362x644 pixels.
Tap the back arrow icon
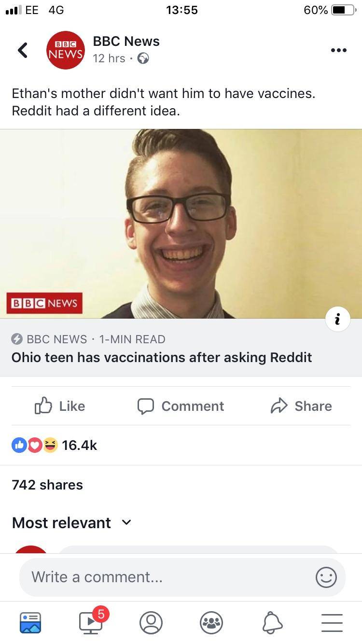pos(23,50)
